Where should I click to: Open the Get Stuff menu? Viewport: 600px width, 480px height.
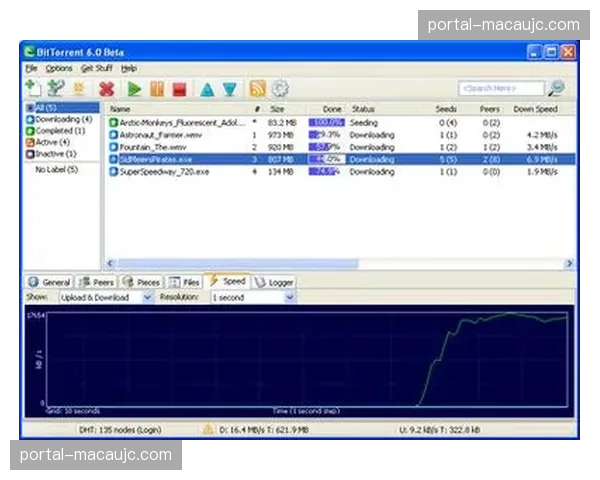(97, 68)
